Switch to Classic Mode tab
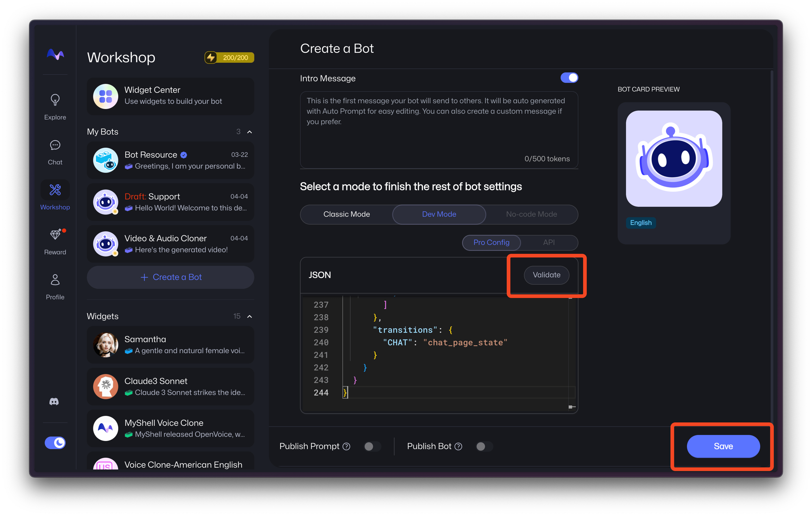 pos(346,214)
